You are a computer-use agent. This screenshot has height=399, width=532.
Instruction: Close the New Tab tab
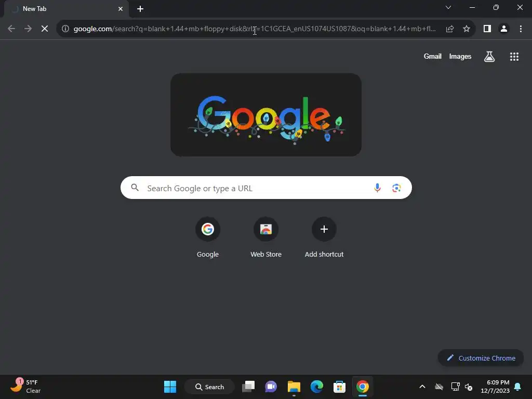click(x=121, y=9)
